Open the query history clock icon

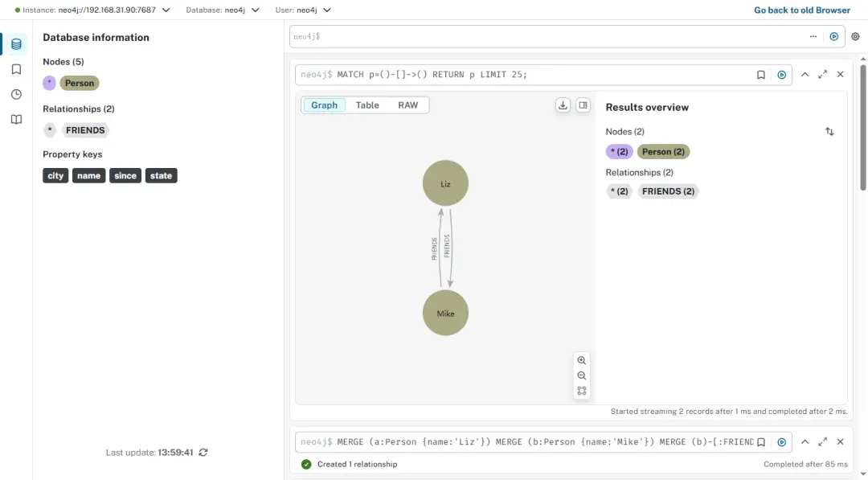16,95
